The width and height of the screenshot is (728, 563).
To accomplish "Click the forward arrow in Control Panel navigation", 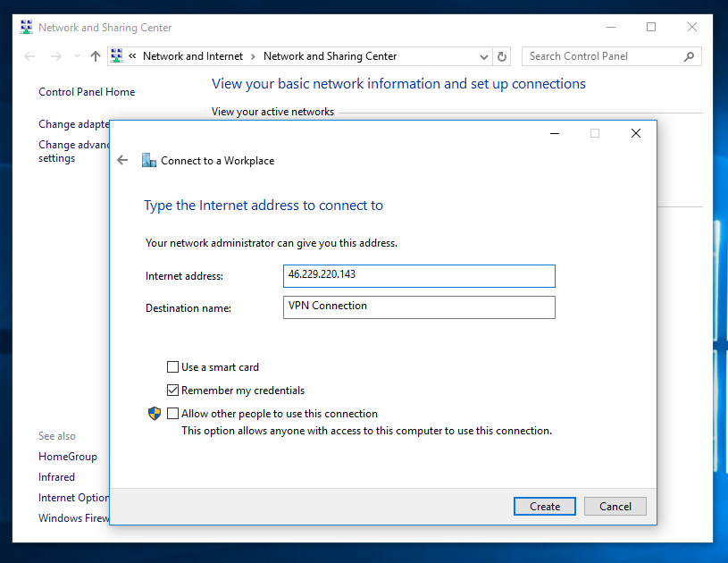I will pyautogui.click(x=56, y=56).
